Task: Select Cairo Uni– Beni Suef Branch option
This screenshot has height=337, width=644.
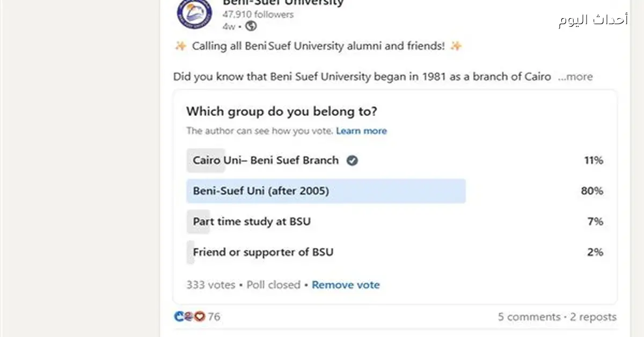Action: tap(266, 160)
